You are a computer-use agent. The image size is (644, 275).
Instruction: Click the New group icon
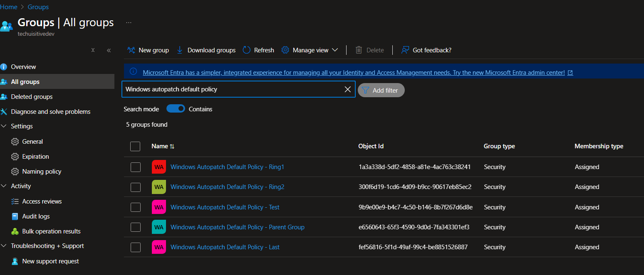click(131, 50)
